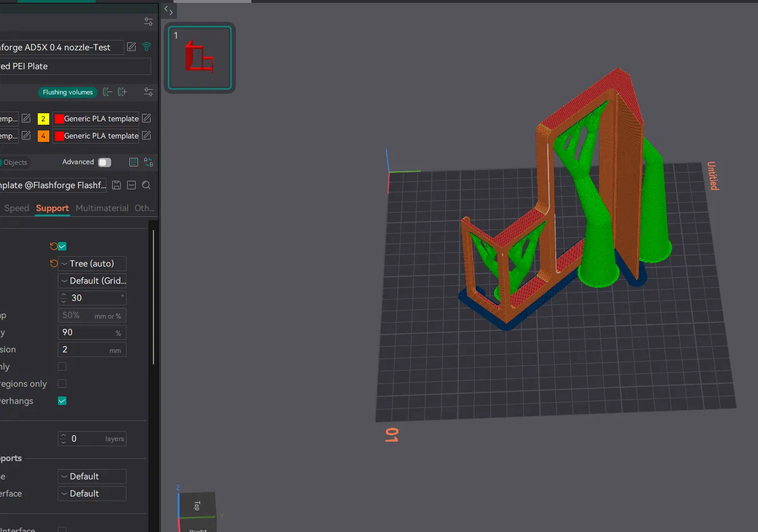The height and width of the screenshot is (532, 758).
Task: Switch to the Speed tab
Action: [17, 208]
